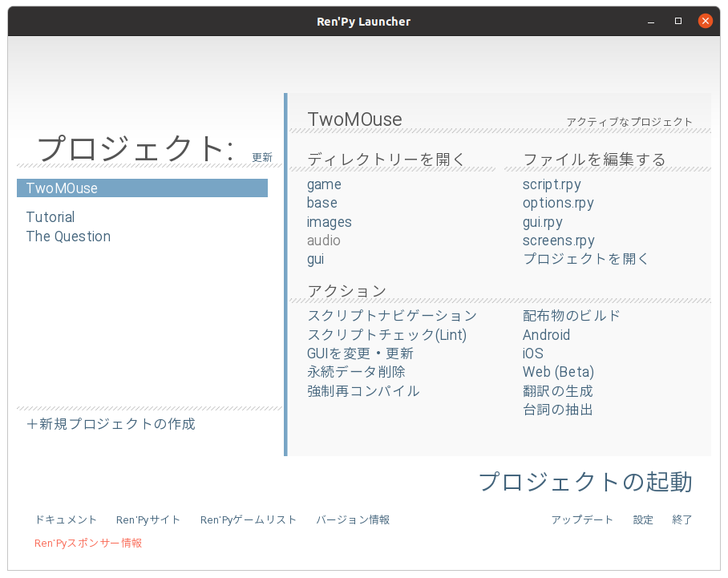Click プロジェクトを開く to open project
The height and width of the screenshot is (578, 728).
585,259
